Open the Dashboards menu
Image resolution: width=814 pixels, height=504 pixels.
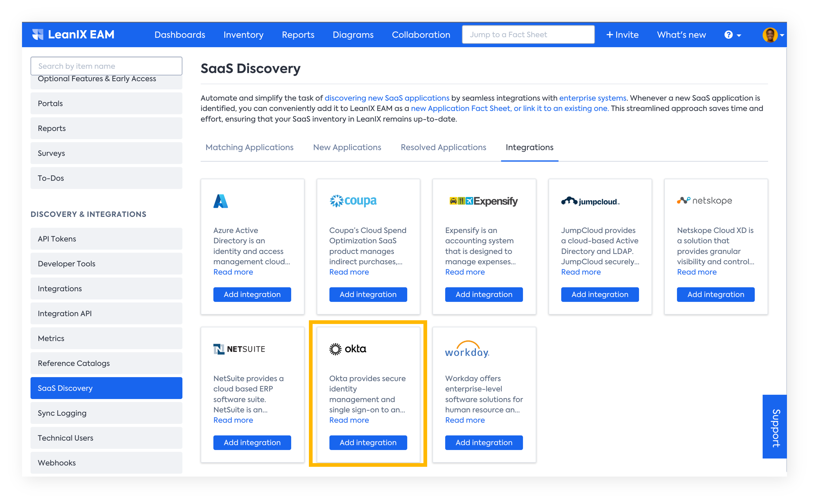pos(180,35)
